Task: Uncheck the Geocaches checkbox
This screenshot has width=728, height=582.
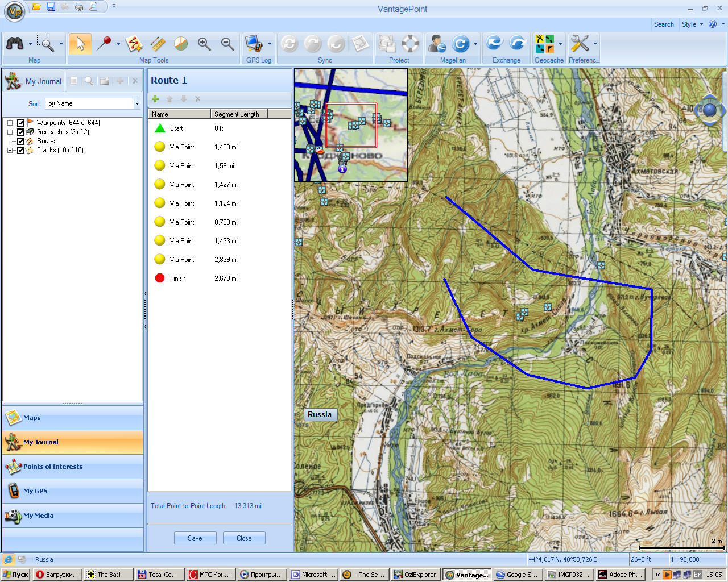Action: pos(21,132)
